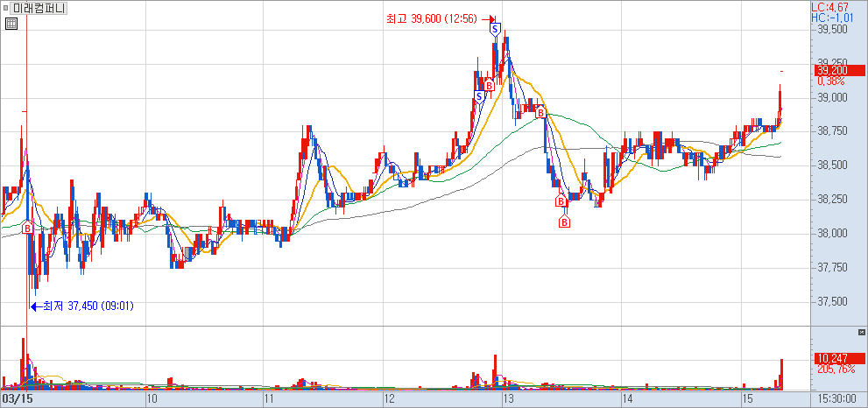This screenshot has width=868, height=408.
Task: Click the 39,500 price axis label
Action: [x=832, y=30]
